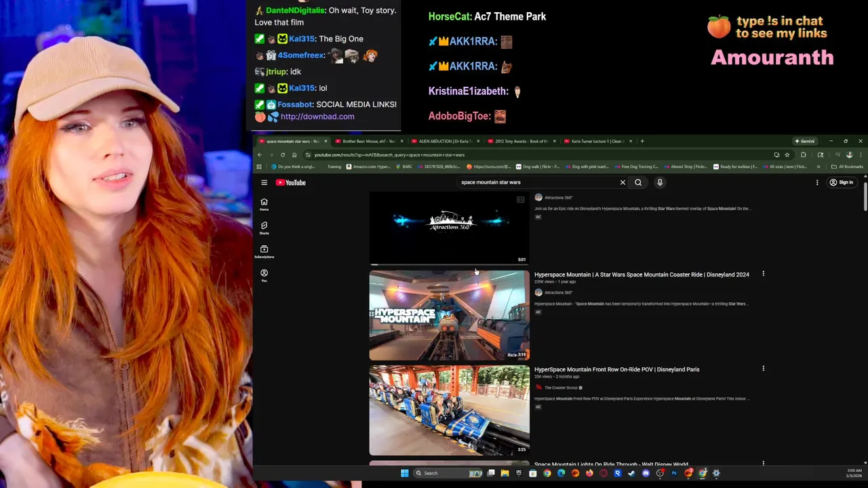Open more actions for Front Row On-Ride POV video
Viewport: 868px width, 488px height.
(763, 369)
